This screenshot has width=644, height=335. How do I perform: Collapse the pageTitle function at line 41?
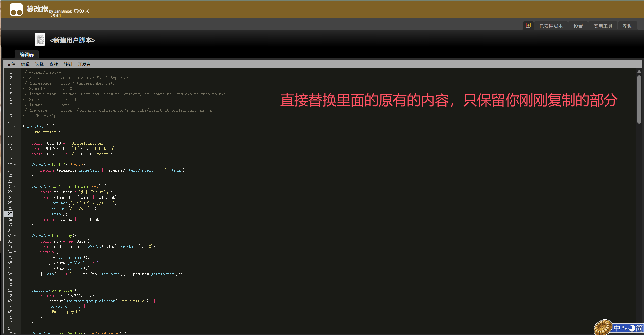[x=15, y=290]
